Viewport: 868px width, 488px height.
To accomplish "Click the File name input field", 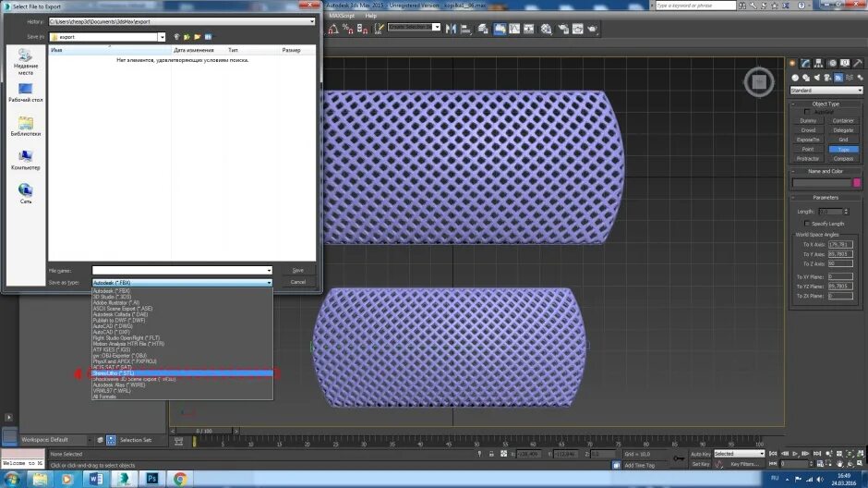I will [x=179, y=270].
